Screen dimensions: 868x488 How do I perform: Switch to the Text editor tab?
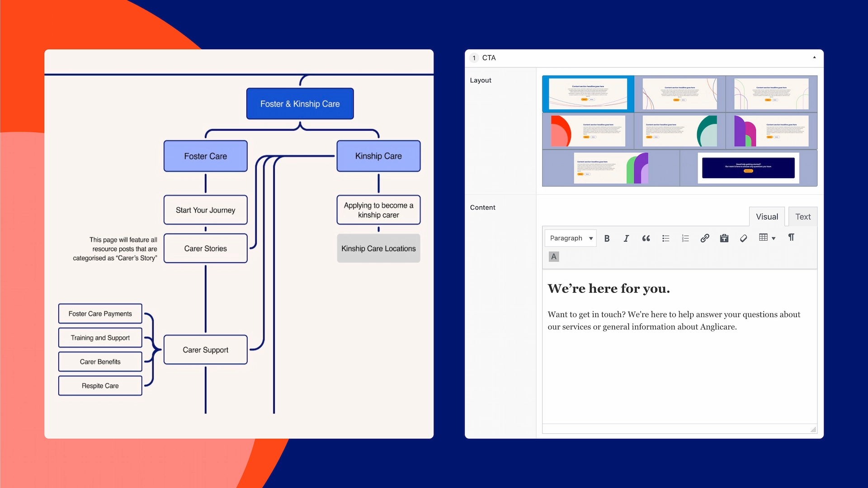click(803, 217)
